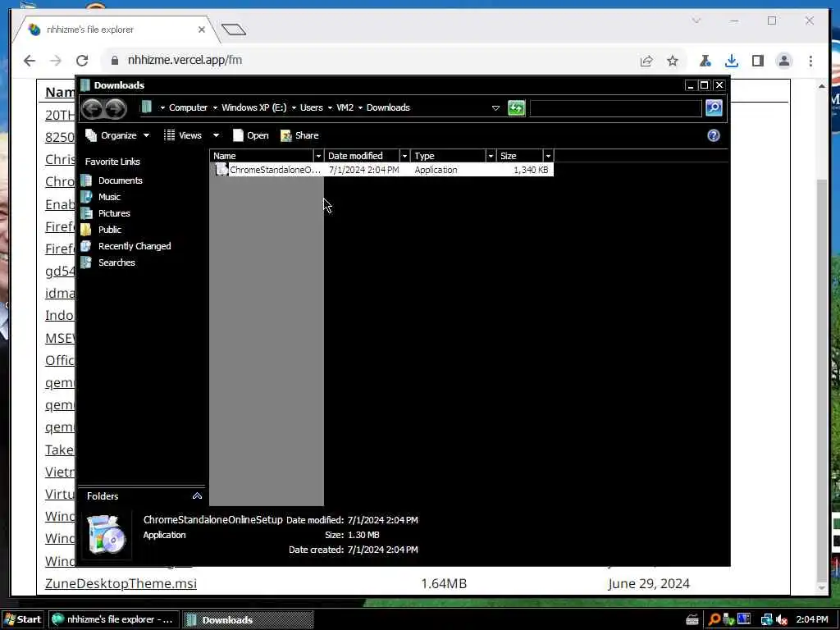Open Date modified filter dropdown
Image resolution: width=840 pixels, height=630 pixels.
(x=405, y=156)
